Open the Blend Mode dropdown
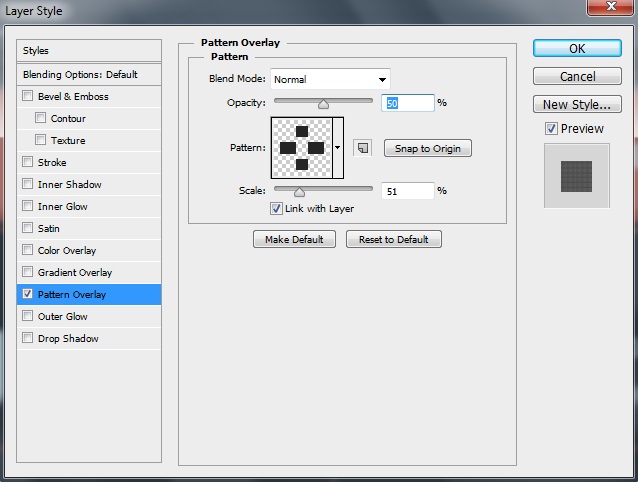The height and width of the screenshot is (482, 638). tap(330, 80)
